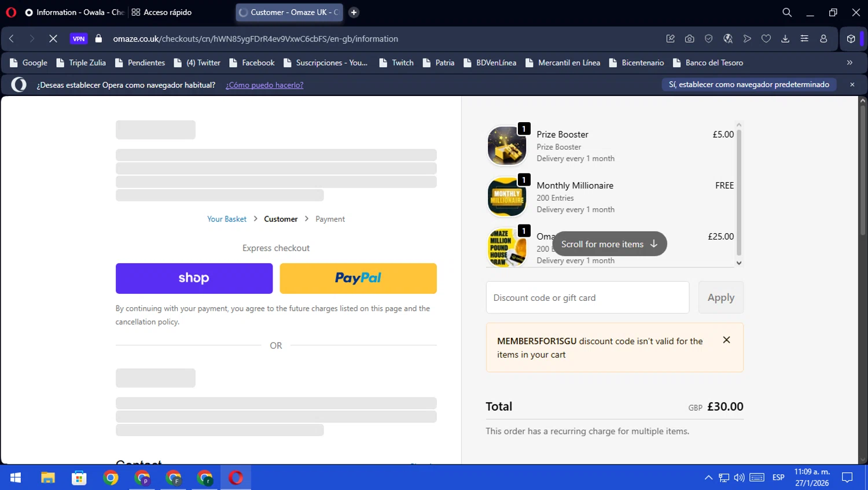This screenshot has height=490, width=868.
Task: Click ¿Cómo puedo hacerlo? link
Action: click(264, 85)
